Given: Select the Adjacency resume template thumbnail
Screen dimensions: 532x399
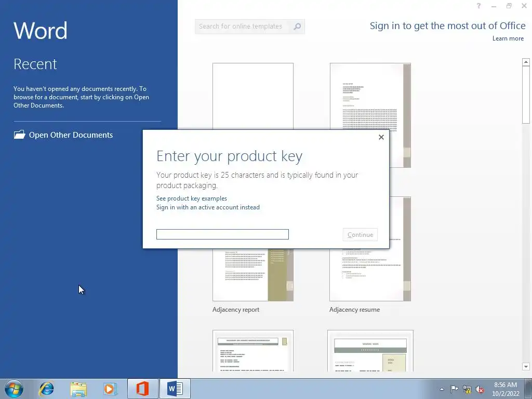Looking at the screenshot, I should pyautogui.click(x=370, y=275).
